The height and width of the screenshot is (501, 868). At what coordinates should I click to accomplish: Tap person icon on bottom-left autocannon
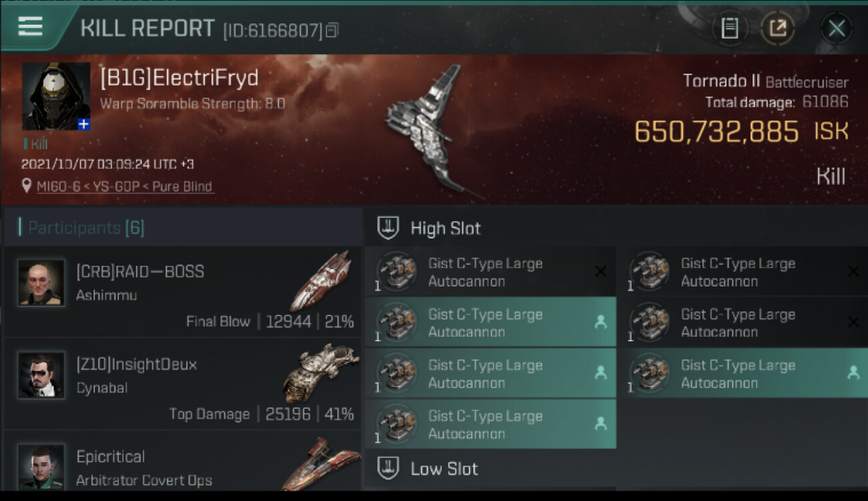[x=600, y=424]
